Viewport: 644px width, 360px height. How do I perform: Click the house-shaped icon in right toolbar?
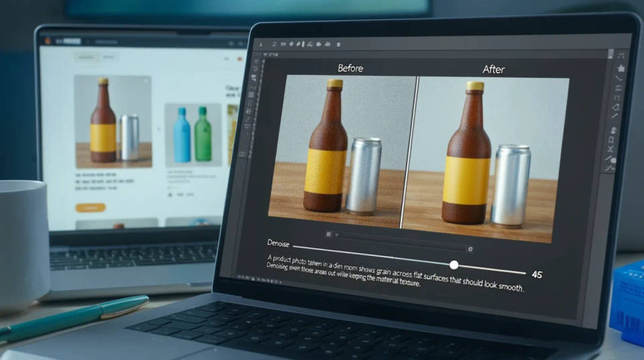click(621, 68)
